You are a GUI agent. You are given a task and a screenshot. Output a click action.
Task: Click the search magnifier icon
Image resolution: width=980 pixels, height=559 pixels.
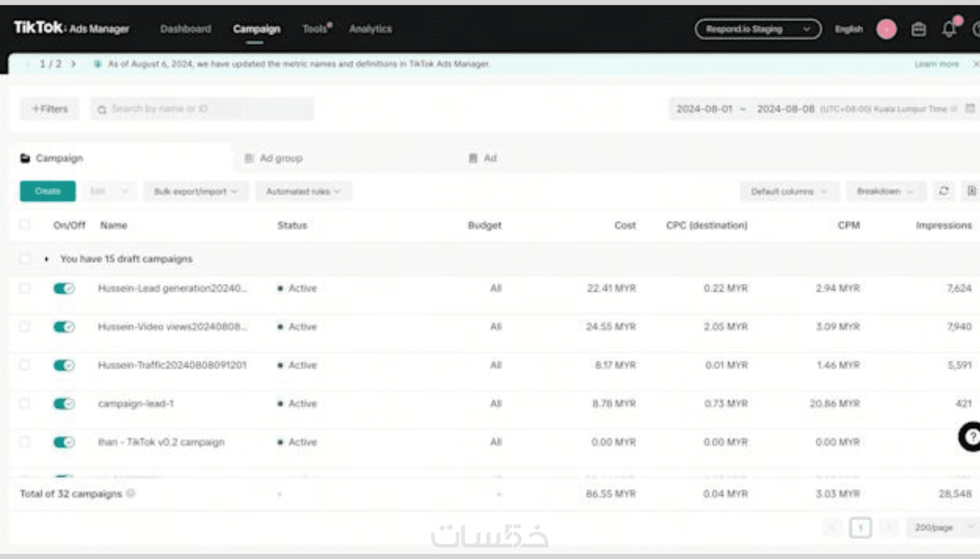tap(102, 109)
